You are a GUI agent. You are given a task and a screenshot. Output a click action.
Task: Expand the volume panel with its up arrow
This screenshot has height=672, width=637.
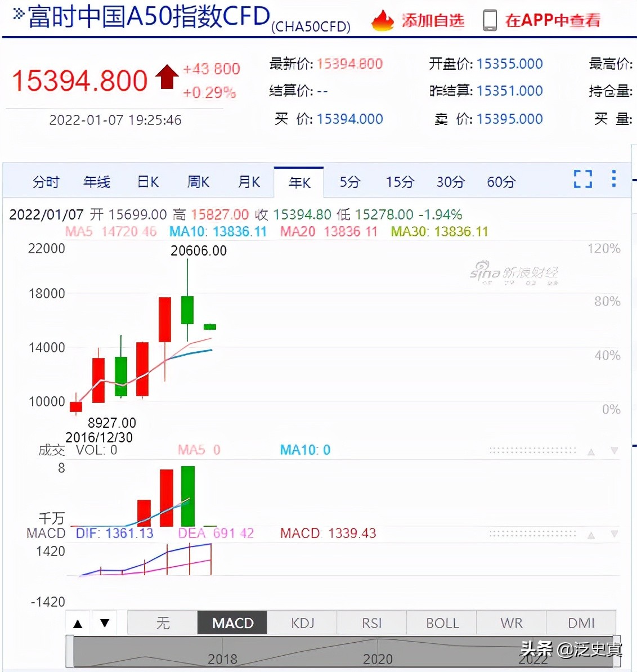coord(591,450)
